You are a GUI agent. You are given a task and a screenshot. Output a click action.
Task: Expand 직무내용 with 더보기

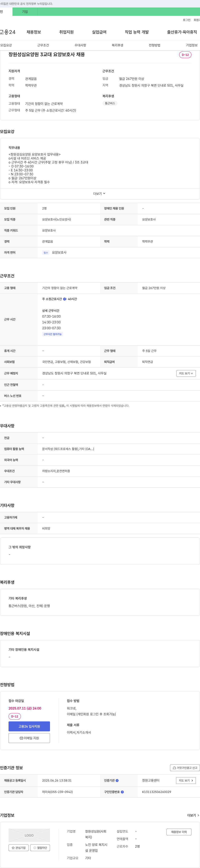pyautogui.click(x=99, y=194)
